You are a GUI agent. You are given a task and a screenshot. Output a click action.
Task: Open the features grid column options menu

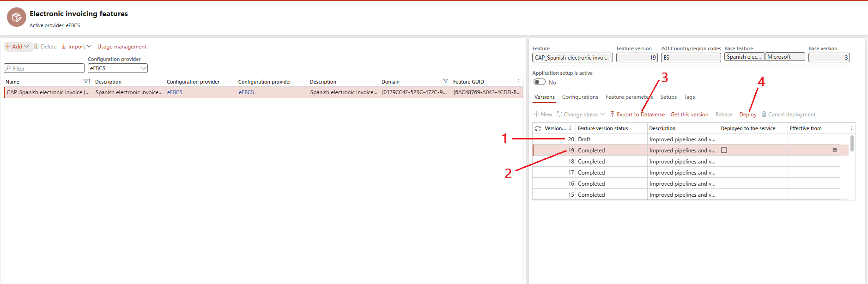point(519,81)
